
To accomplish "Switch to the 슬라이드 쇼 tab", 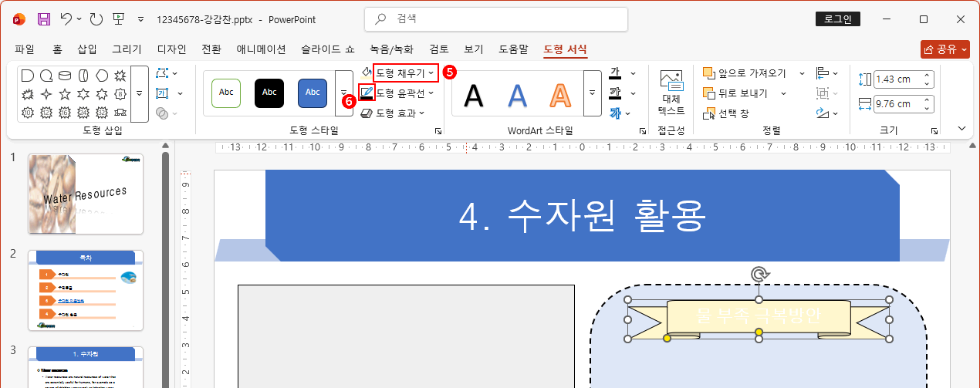I will [328, 49].
